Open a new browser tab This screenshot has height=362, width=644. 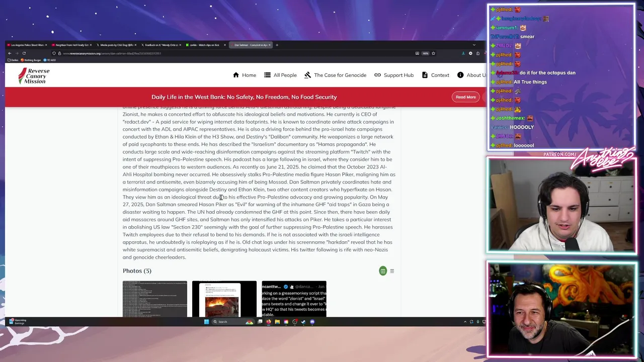click(x=277, y=45)
